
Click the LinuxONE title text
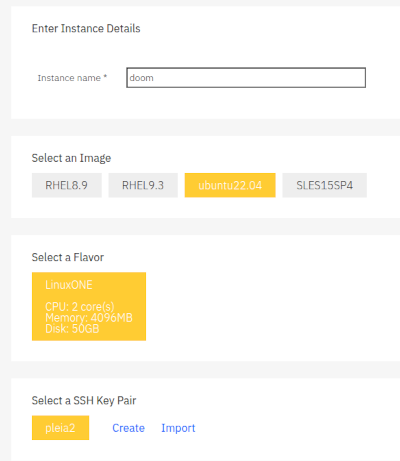click(69, 285)
